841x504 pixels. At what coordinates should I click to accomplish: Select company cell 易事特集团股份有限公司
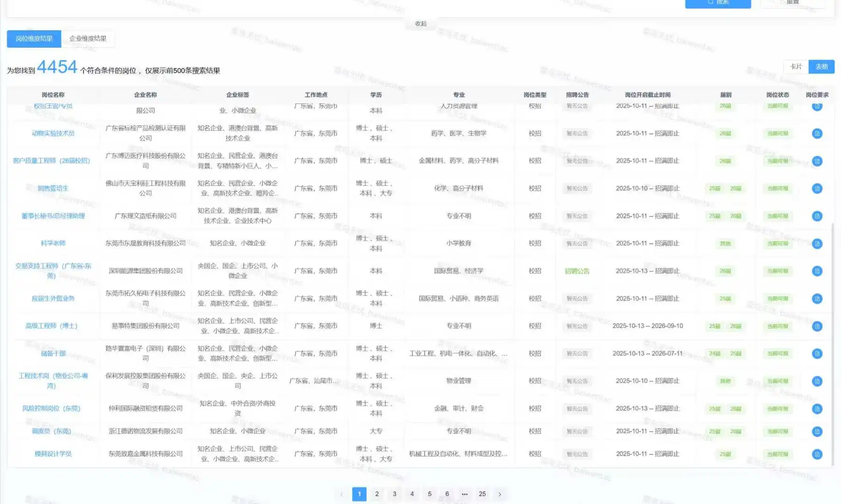pyautogui.click(x=146, y=326)
